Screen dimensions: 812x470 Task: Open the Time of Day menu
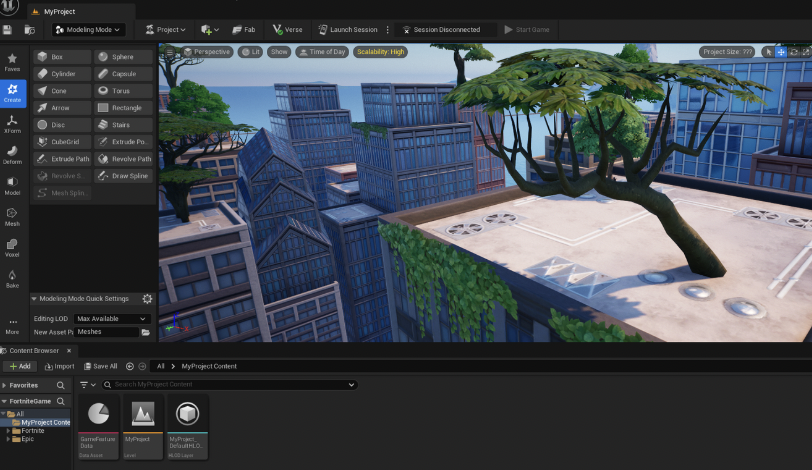click(322, 52)
